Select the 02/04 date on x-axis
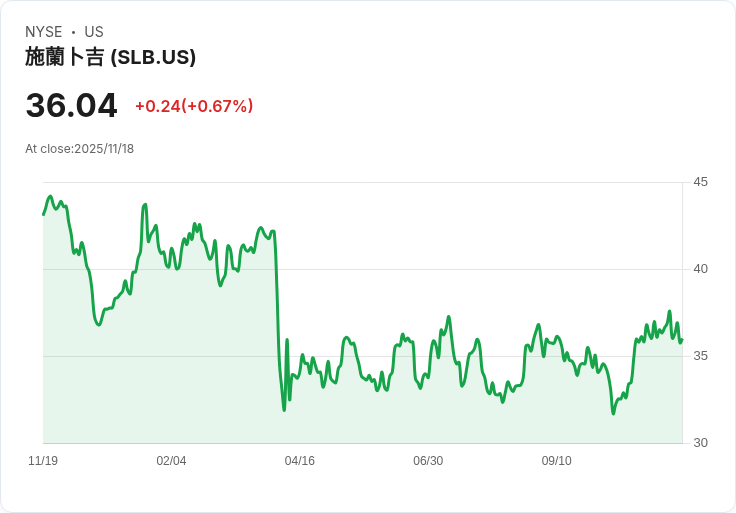 click(x=171, y=461)
